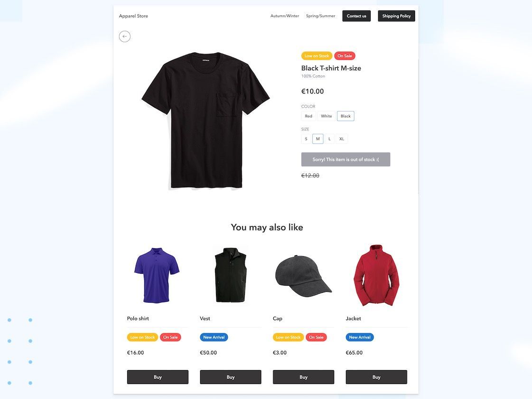The height and width of the screenshot is (399, 532).
Task: Open the Spring/Summer menu item
Action: click(321, 16)
